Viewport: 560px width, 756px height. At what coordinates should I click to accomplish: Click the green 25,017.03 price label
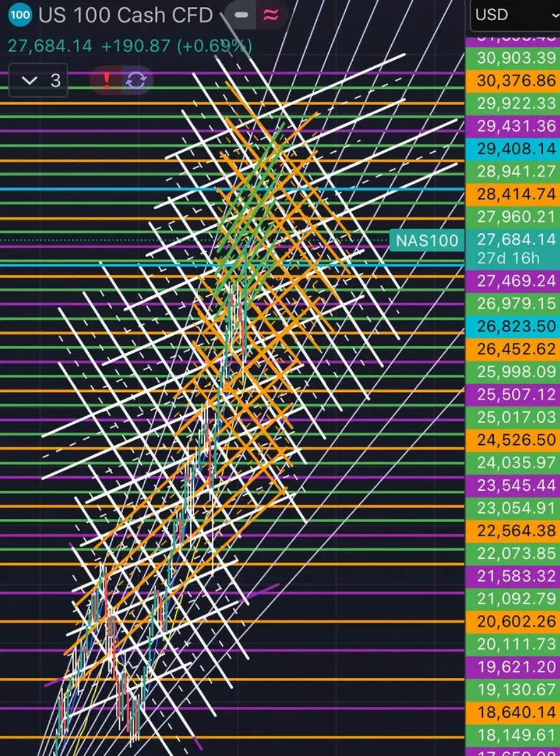point(512,416)
